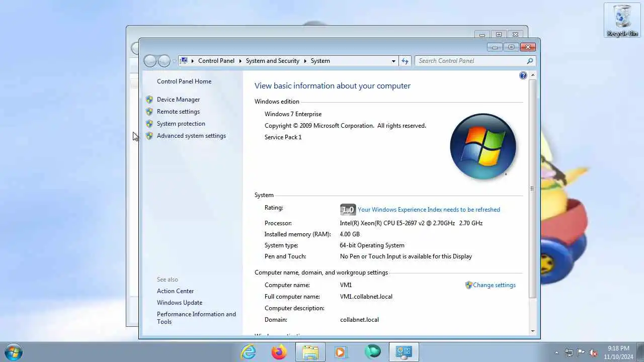This screenshot has height=362, width=644.
Task: Click the Control Panel icon in address bar
Action: click(184, 61)
